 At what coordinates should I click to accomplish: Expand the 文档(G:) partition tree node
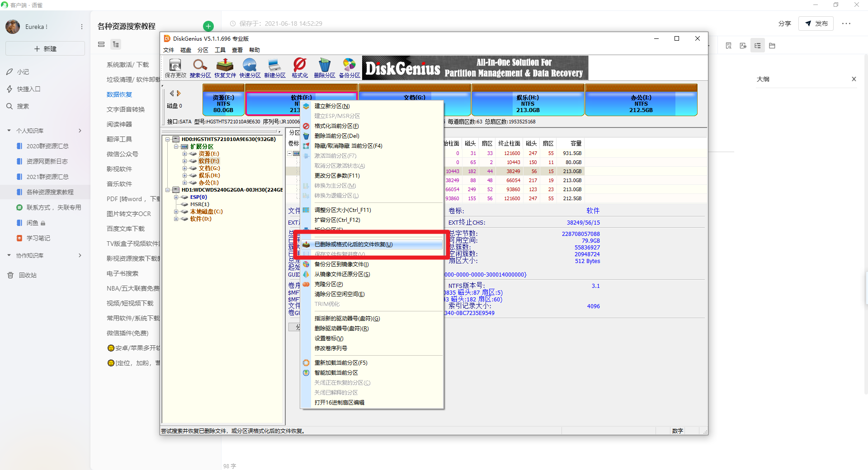(x=184, y=168)
